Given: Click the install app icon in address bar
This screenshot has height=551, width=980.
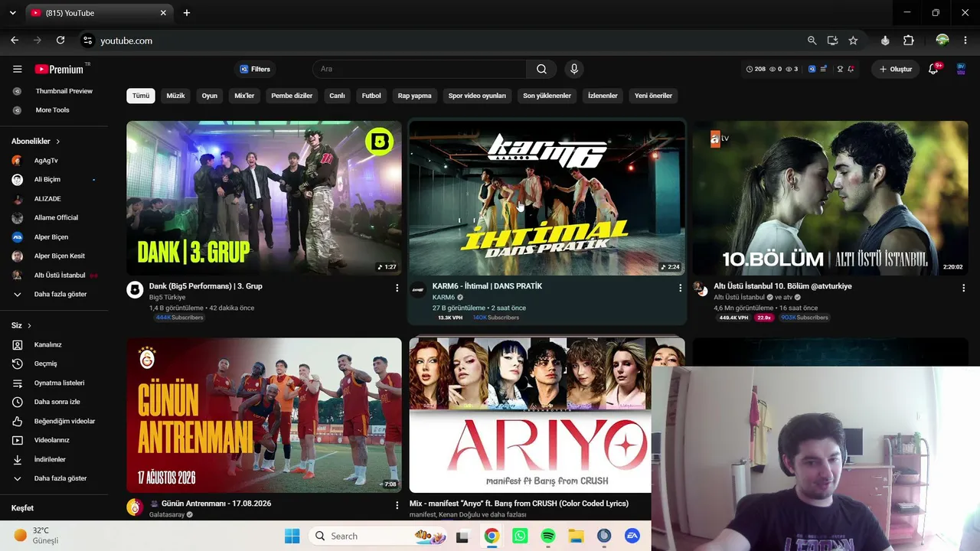Looking at the screenshot, I should point(832,41).
